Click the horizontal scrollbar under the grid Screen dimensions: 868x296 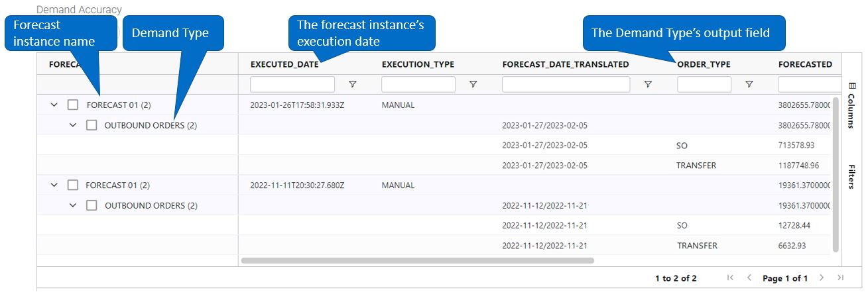418,260
